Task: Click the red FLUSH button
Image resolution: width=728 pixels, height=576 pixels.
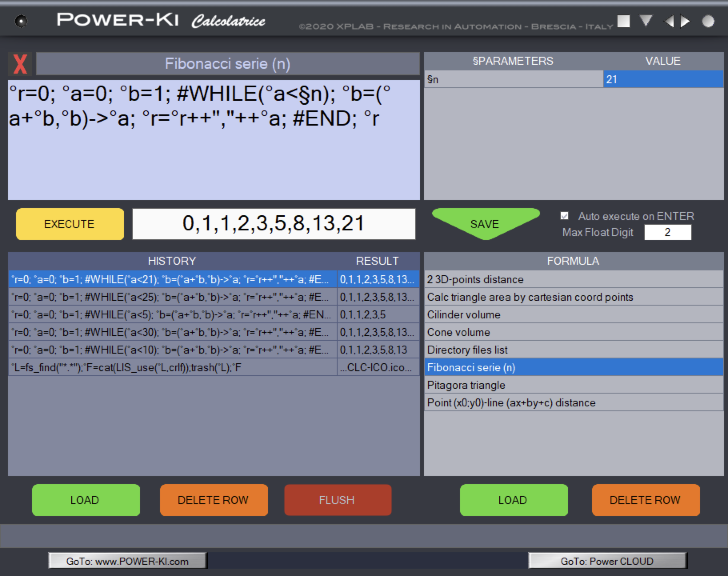Action: click(x=338, y=500)
